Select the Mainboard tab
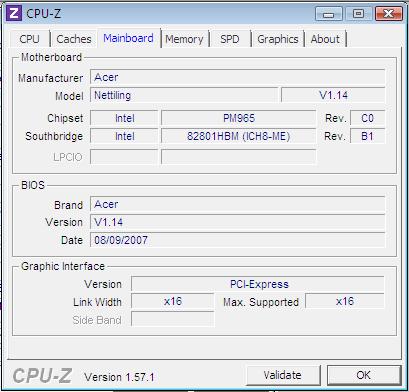 coord(128,38)
